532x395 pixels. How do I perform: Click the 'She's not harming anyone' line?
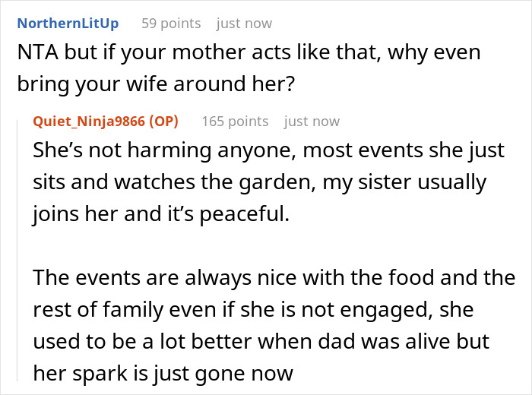(268, 150)
